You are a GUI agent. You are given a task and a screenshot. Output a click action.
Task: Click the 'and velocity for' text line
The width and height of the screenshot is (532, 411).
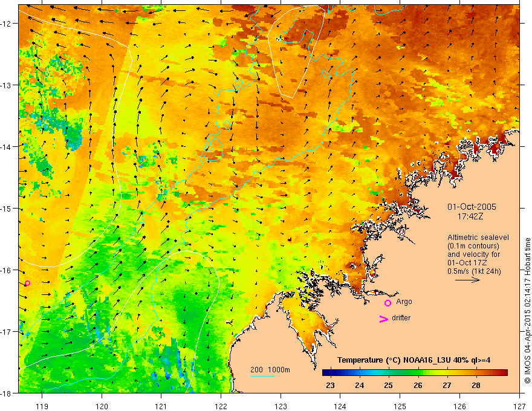click(x=473, y=254)
